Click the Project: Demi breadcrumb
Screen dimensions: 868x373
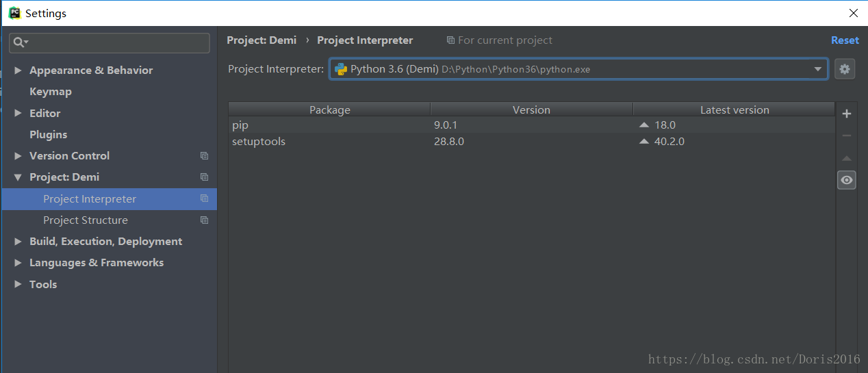click(x=261, y=40)
